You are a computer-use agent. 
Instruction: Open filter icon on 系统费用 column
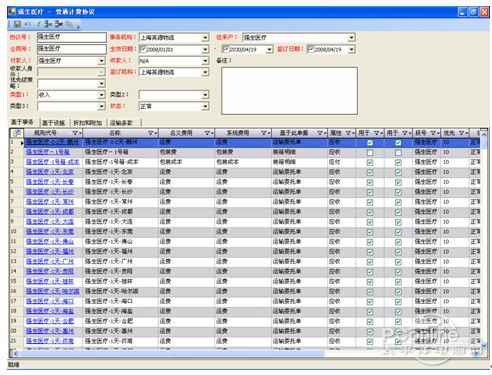click(264, 133)
